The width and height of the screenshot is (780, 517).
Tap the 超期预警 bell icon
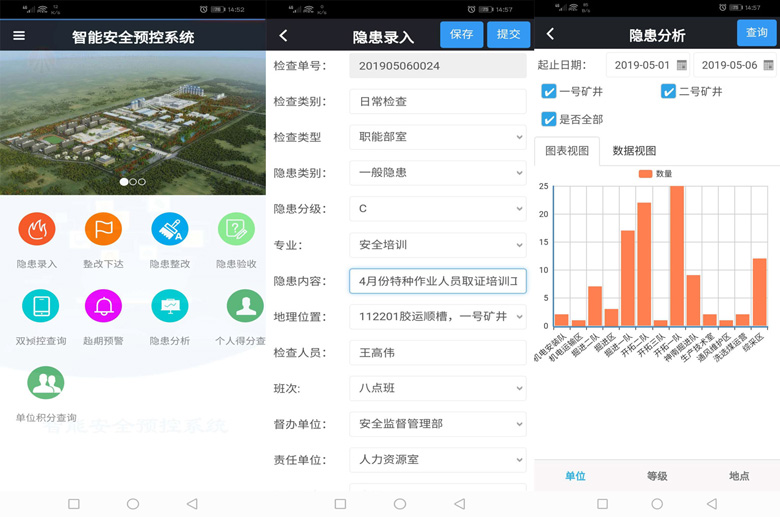[x=103, y=306]
